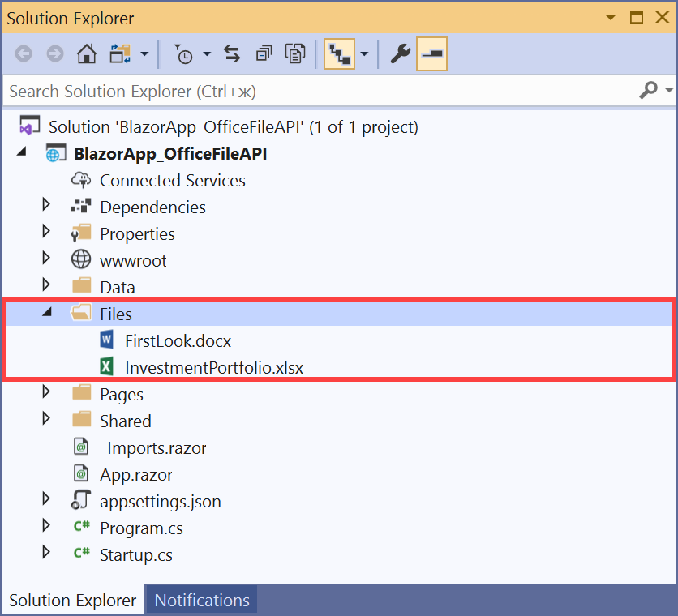Open the switch views dropdown arrow
This screenshot has width=678, height=616.
click(x=145, y=54)
